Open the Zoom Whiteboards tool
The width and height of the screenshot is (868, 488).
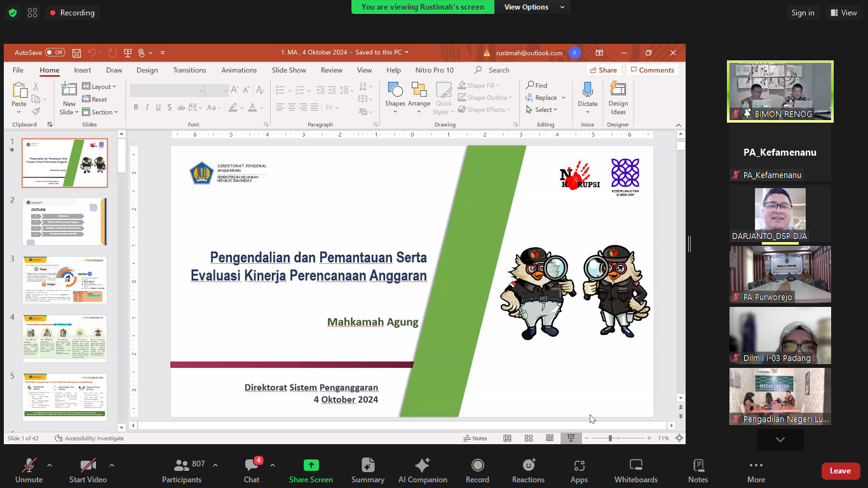(x=635, y=471)
